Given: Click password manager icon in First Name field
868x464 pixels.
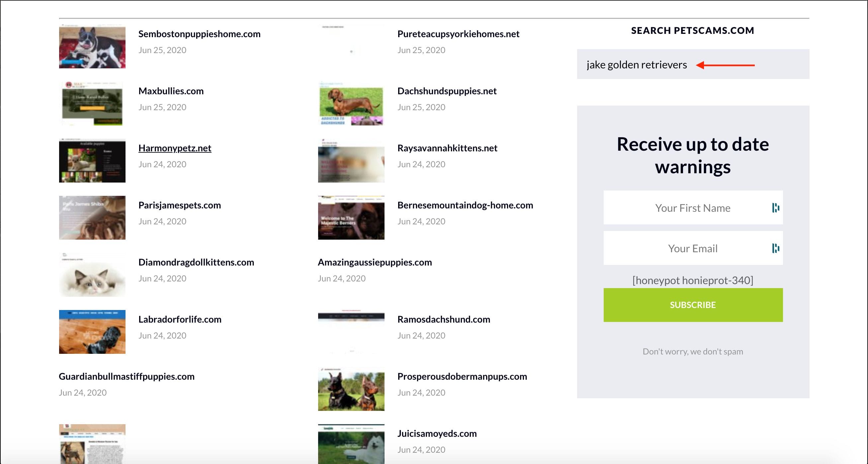Looking at the screenshot, I should click(775, 208).
